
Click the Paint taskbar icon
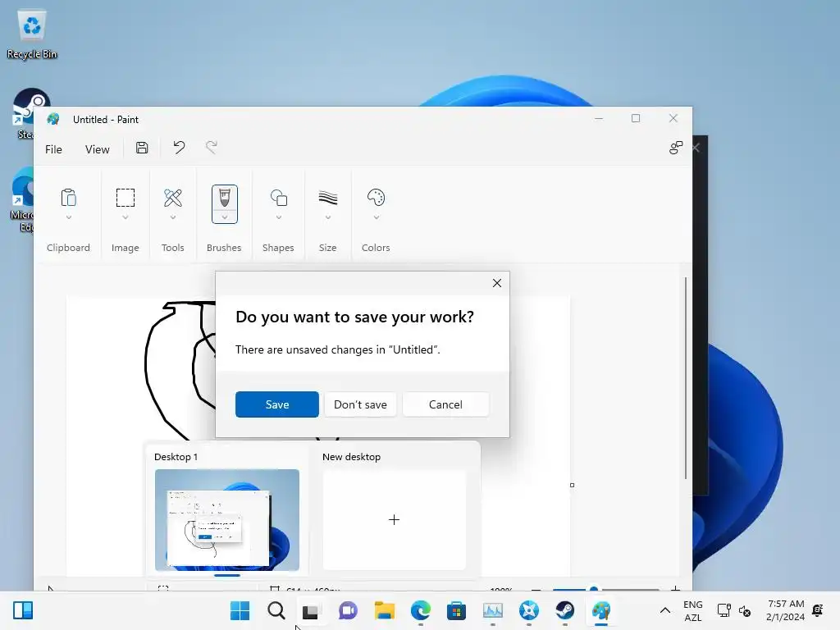tap(601, 610)
